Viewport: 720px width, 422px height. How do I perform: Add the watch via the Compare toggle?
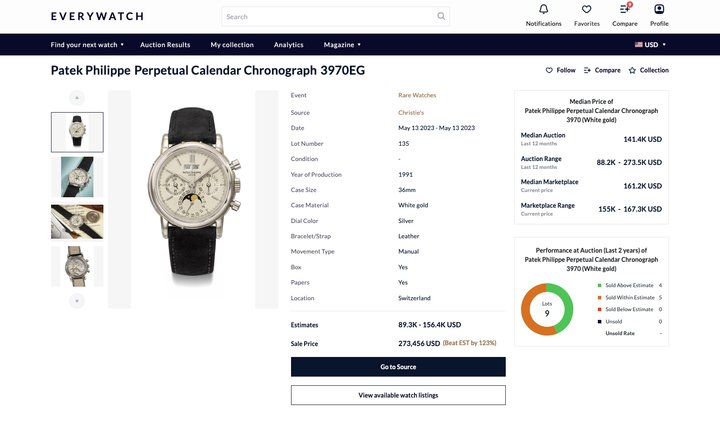602,70
